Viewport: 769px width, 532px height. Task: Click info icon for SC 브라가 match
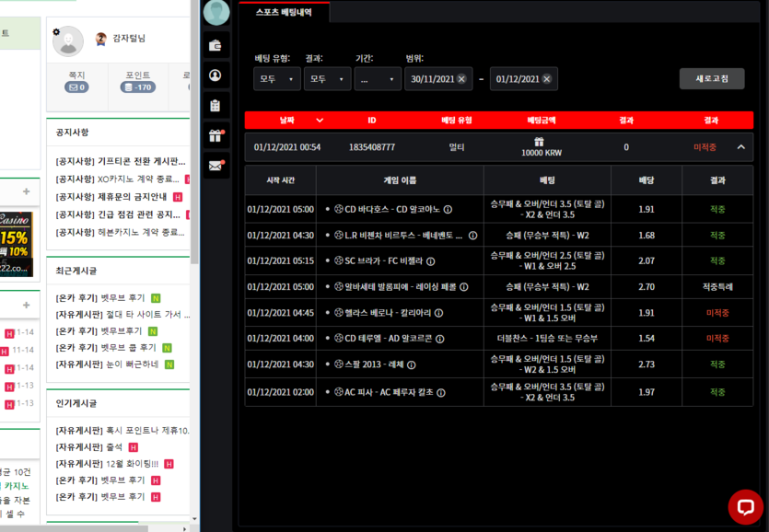(431, 261)
